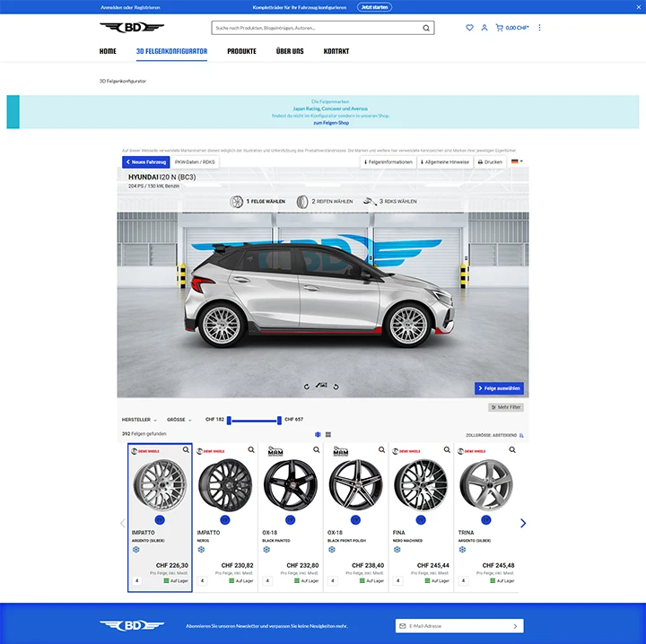Image resolution: width=646 pixels, height=644 pixels.
Task: Open 3D Felgenkonfigurator menu item
Action: coord(171,51)
